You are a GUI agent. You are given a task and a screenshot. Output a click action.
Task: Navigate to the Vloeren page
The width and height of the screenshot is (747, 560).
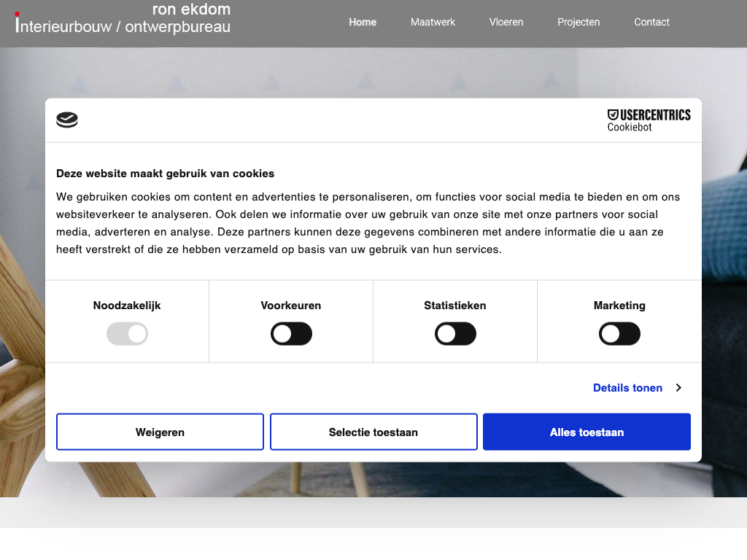pos(506,22)
